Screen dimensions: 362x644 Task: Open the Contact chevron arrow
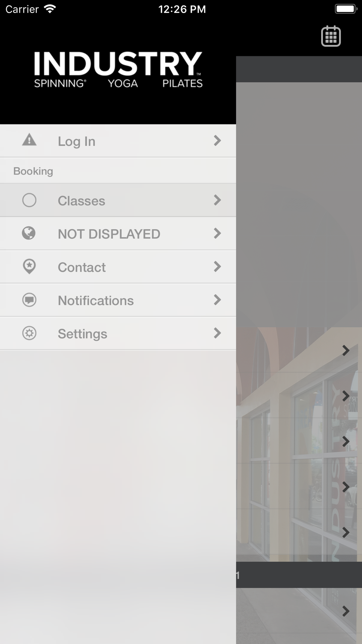(x=217, y=267)
